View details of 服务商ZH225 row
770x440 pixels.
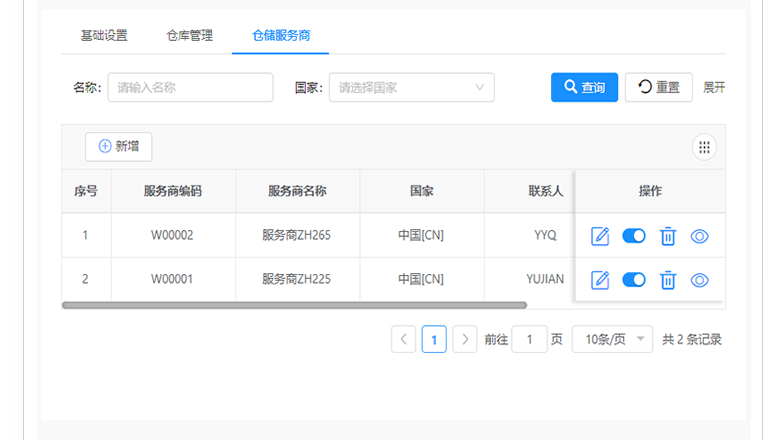tap(699, 280)
